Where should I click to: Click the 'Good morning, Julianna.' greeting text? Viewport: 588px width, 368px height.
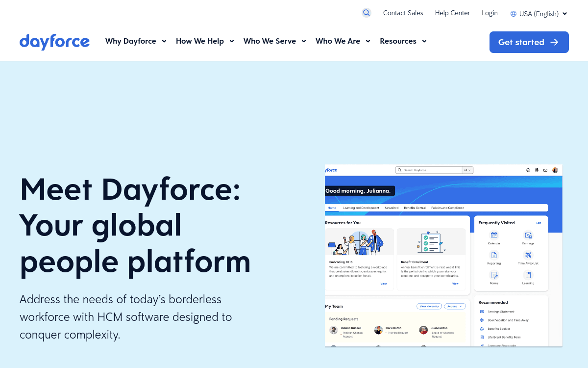(x=358, y=191)
